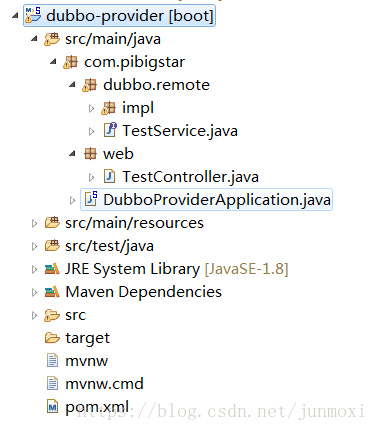Collapse the dubbo-provider project node
This screenshot has width=378, height=431.
coord(15,16)
